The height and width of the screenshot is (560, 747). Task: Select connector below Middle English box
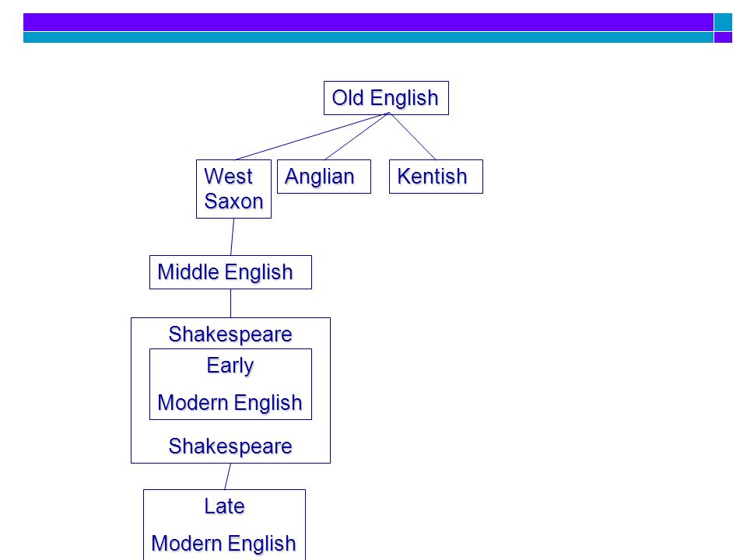point(230,303)
